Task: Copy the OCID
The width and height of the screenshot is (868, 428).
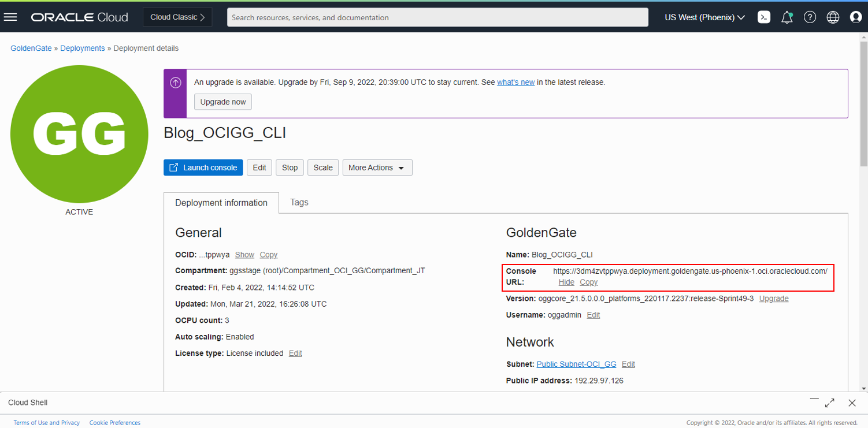Action: tap(269, 255)
